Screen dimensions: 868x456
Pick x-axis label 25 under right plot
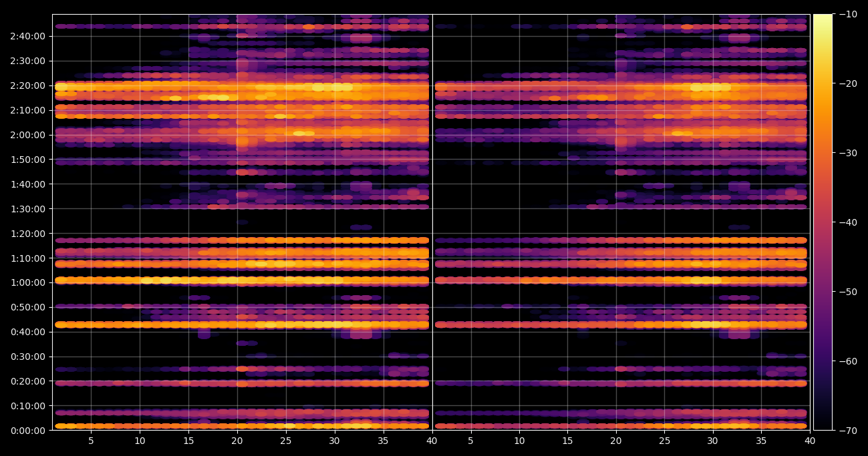click(665, 441)
